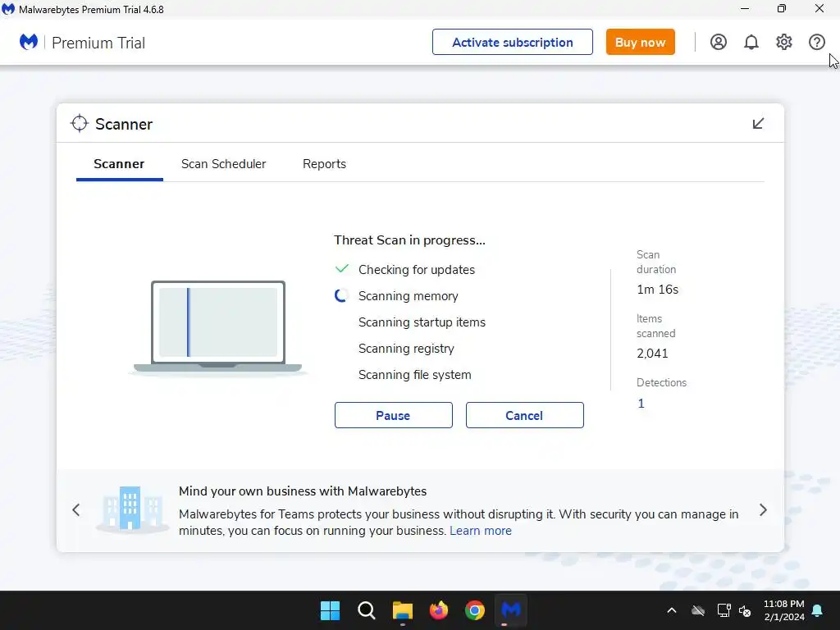Viewport: 840px width, 630px height.
Task: Open the notifications bell
Action: [x=751, y=43]
